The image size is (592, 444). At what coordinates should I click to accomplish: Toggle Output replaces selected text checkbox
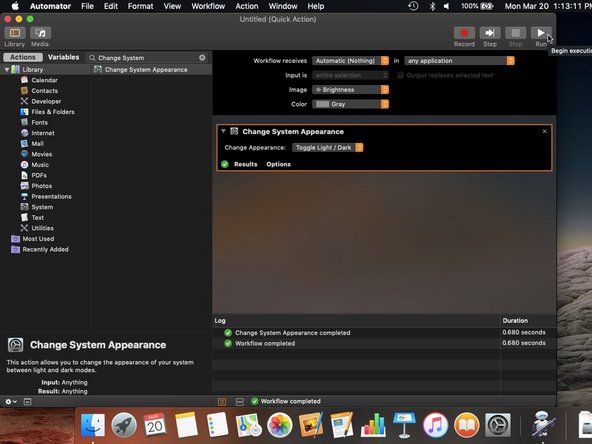click(x=401, y=75)
